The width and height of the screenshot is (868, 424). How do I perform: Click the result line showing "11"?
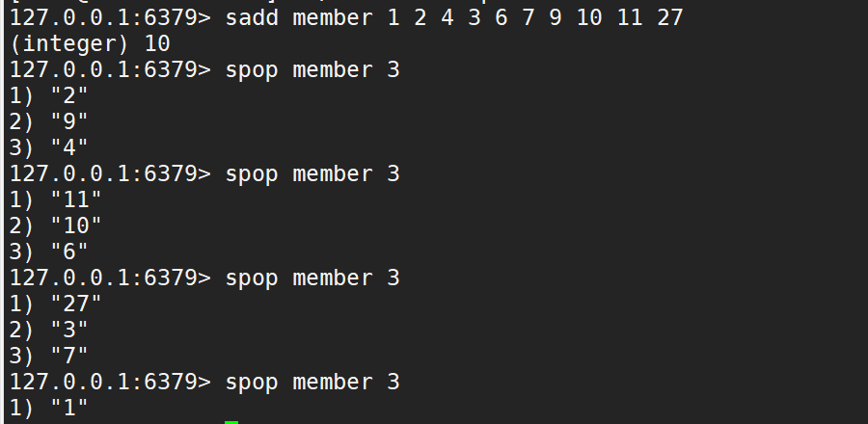click(55, 200)
